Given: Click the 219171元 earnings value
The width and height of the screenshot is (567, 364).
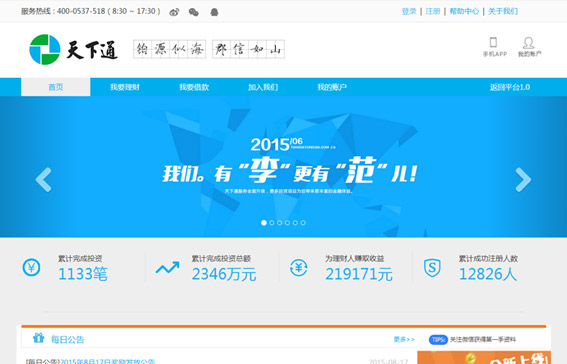Looking at the screenshot, I should point(359,274).
